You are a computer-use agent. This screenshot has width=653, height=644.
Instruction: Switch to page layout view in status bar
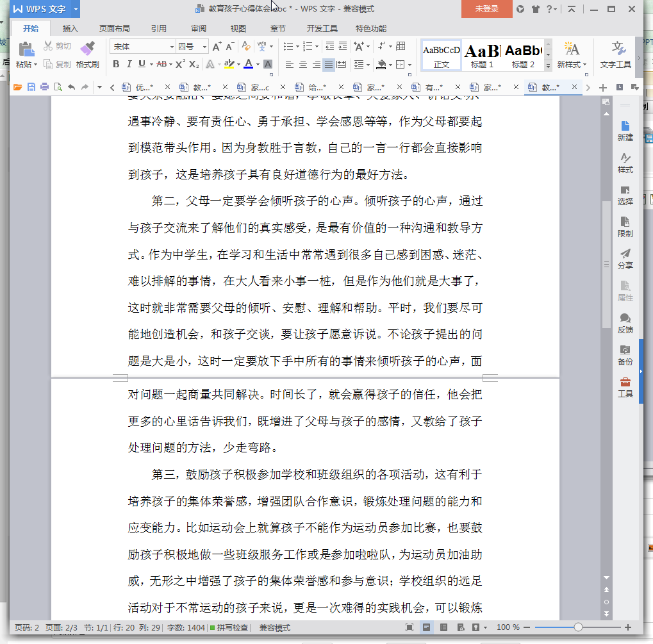pos(426,627)
